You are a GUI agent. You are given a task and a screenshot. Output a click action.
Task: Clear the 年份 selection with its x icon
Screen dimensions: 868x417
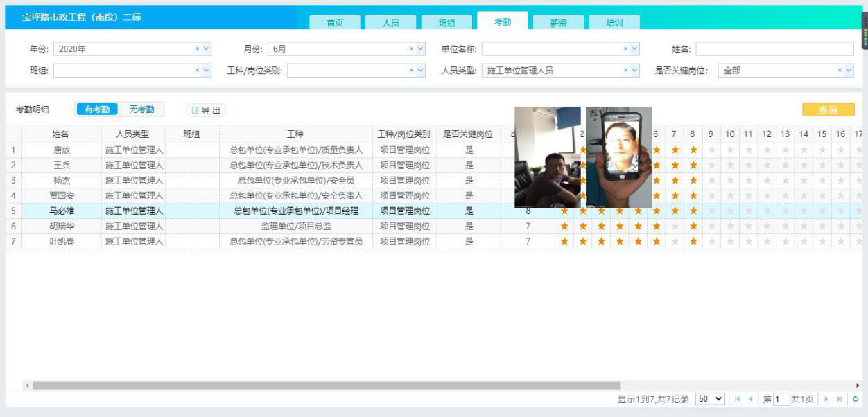click(x=197, y=49)
